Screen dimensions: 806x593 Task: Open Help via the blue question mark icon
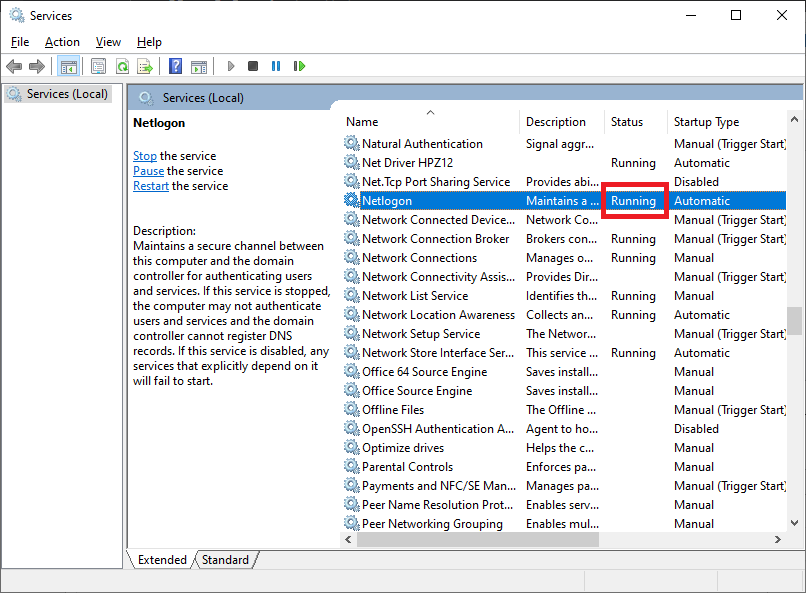pos(175,66)
